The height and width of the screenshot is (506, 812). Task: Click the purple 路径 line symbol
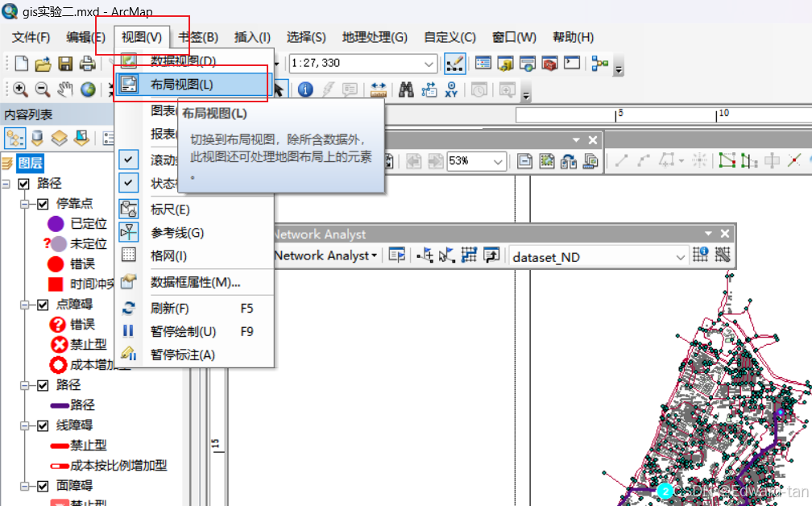pyautogui.click(x=60, y=405)
